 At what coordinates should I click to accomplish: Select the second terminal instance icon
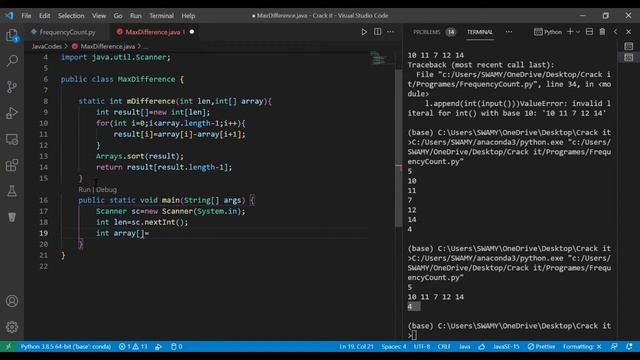click(629, 58)
